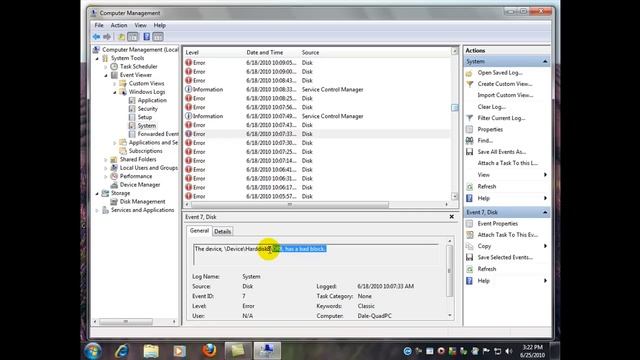This screenshot has width=640, height=360.
Task: Expand the Custom Views tree node
Action: coord(115,84)
